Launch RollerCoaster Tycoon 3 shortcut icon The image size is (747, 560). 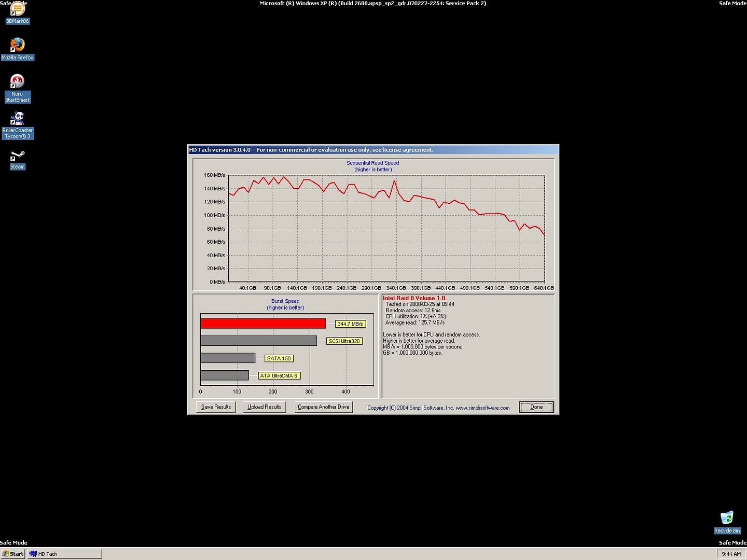(x=18, y=125)
